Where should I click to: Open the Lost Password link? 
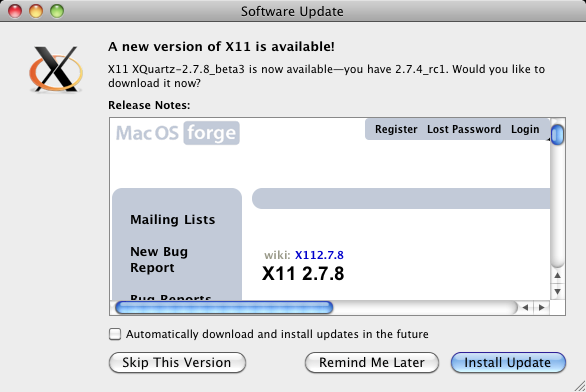click(464, 129)
